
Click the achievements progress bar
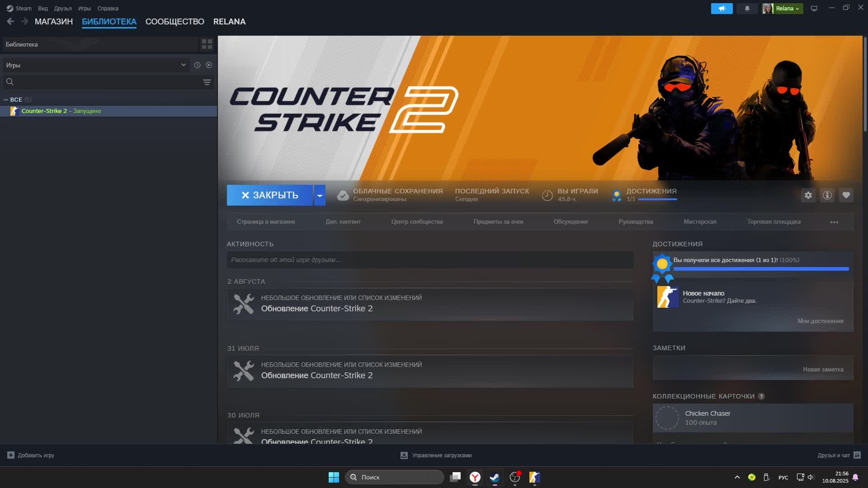point(760,269)
